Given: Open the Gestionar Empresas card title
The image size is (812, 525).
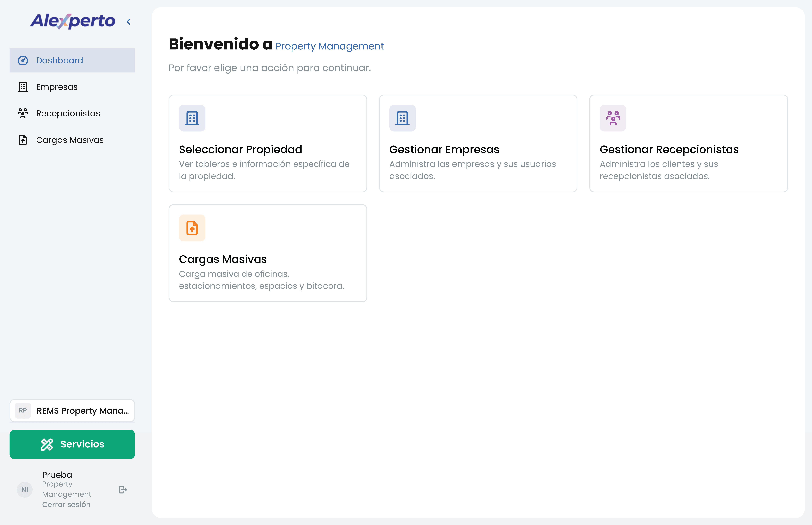Looking at the screenshot, I should coord(444,149).
